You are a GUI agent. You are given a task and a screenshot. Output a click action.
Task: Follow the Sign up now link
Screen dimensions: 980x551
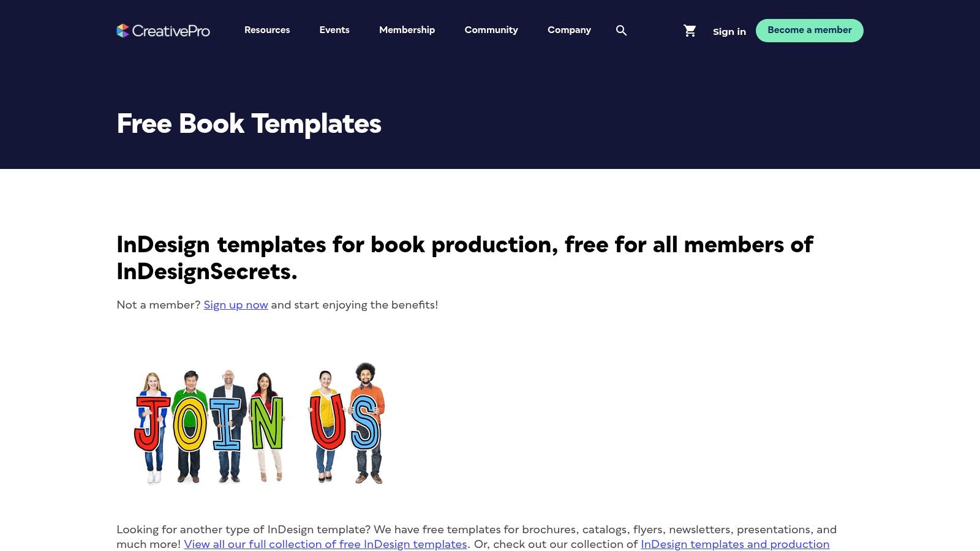point(236,305)
